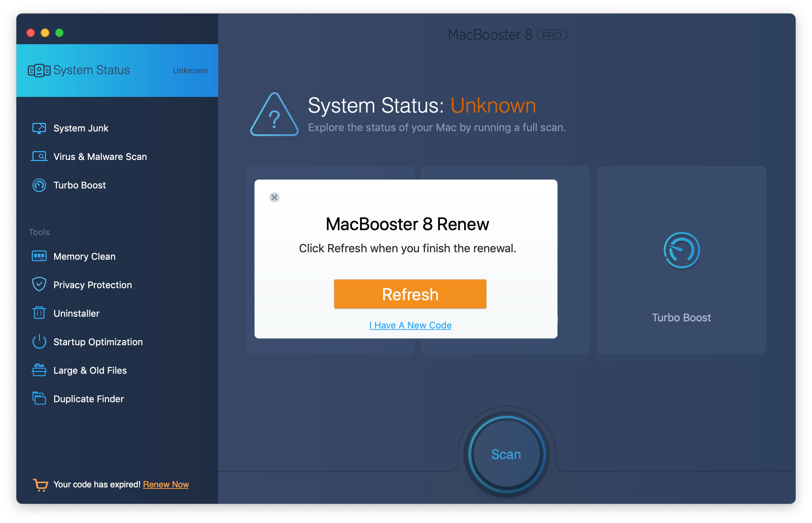Click the Large & Old Files drawer icon
The height and width of the screenshot is (523, 812).
click(39, 370)
